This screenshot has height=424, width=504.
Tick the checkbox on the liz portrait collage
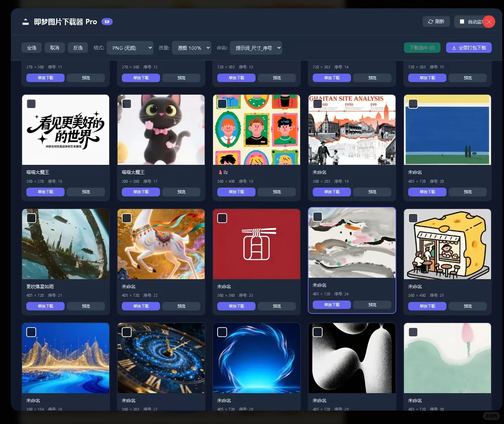[222, 104]
